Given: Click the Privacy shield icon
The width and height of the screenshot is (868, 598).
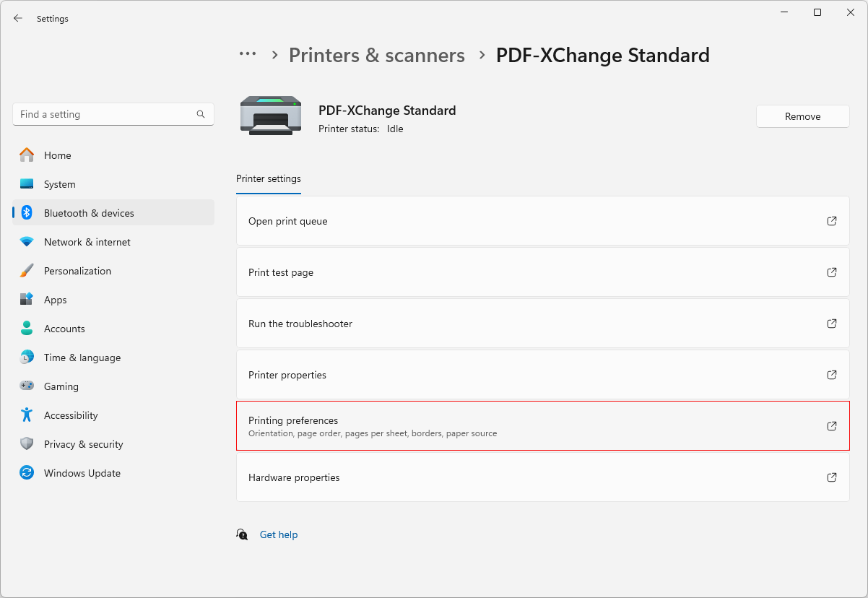Looking at the screenshot, I should (27, 444).
